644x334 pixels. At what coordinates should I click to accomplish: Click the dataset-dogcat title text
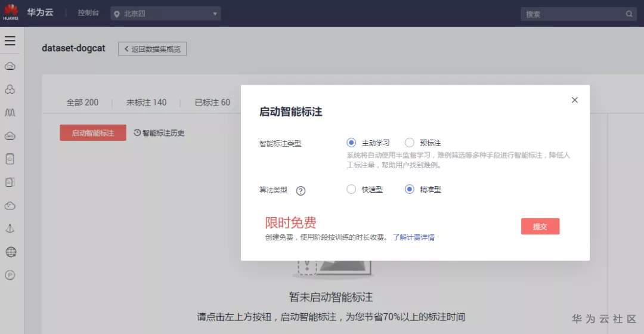(x=73, y=48)
